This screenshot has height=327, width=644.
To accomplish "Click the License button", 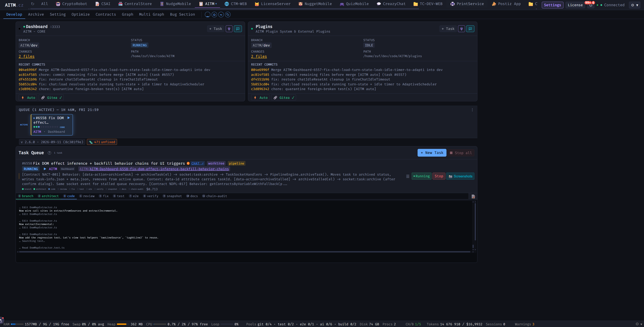I will (x=575, y=5).
